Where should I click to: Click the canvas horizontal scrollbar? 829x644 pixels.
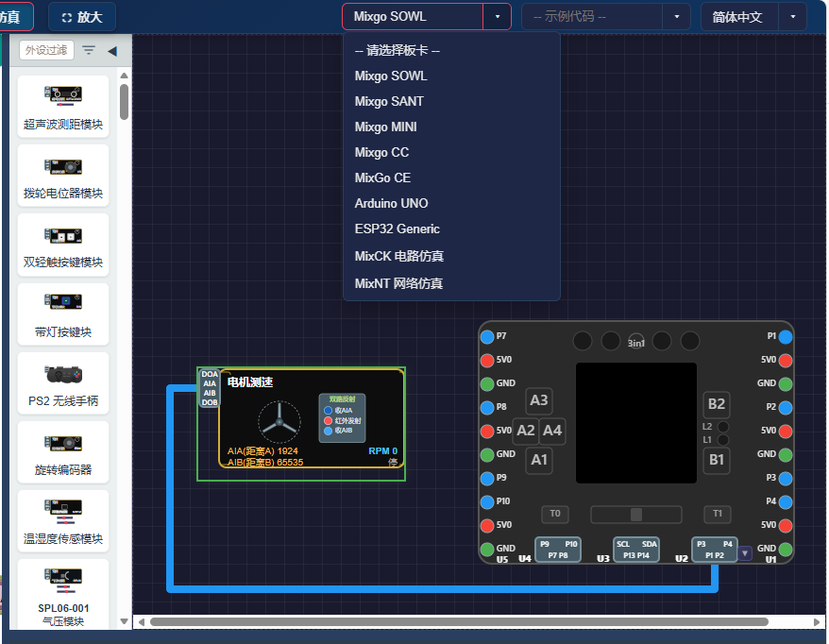click(x=459, y=621)
